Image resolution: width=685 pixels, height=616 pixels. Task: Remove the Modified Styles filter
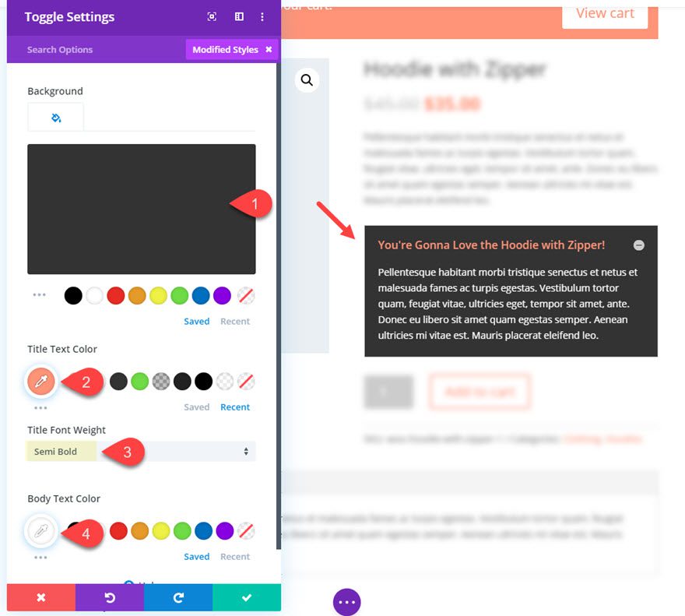click(269, 49)
